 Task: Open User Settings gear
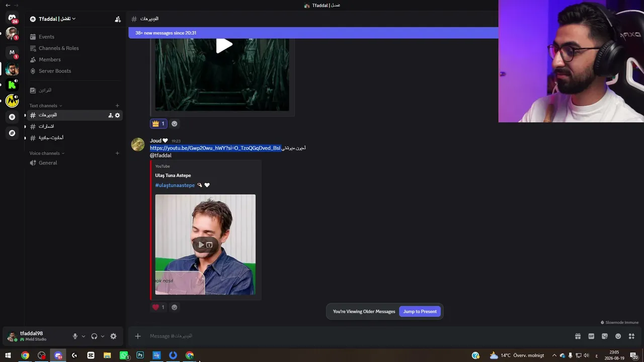click(113, 336)
